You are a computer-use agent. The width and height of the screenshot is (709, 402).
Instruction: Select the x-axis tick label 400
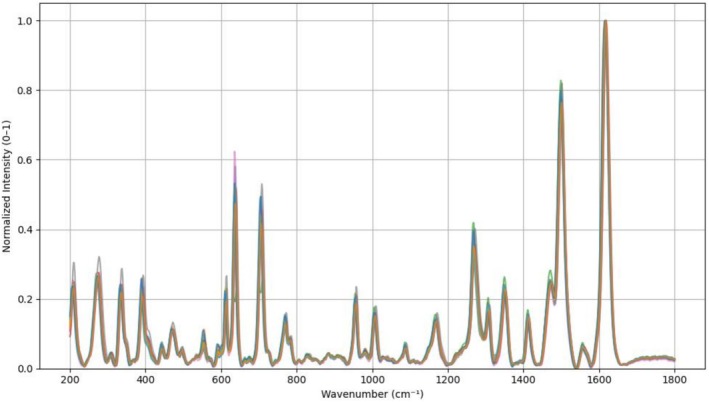[x=146, y=379]
